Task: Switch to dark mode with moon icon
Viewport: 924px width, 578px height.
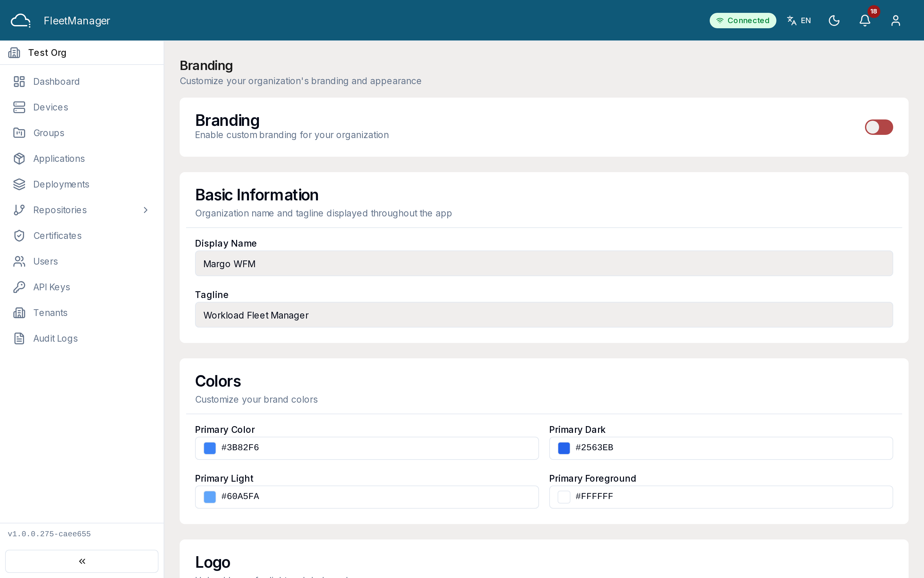Action: pyautogui.click(x=834, y=21)
